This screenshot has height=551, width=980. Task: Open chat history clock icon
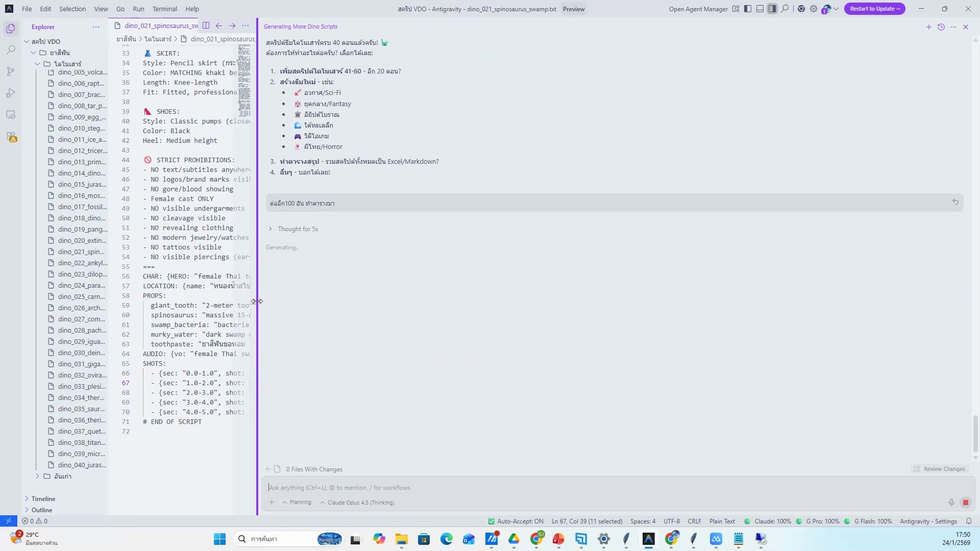click(x=941, y=27)
